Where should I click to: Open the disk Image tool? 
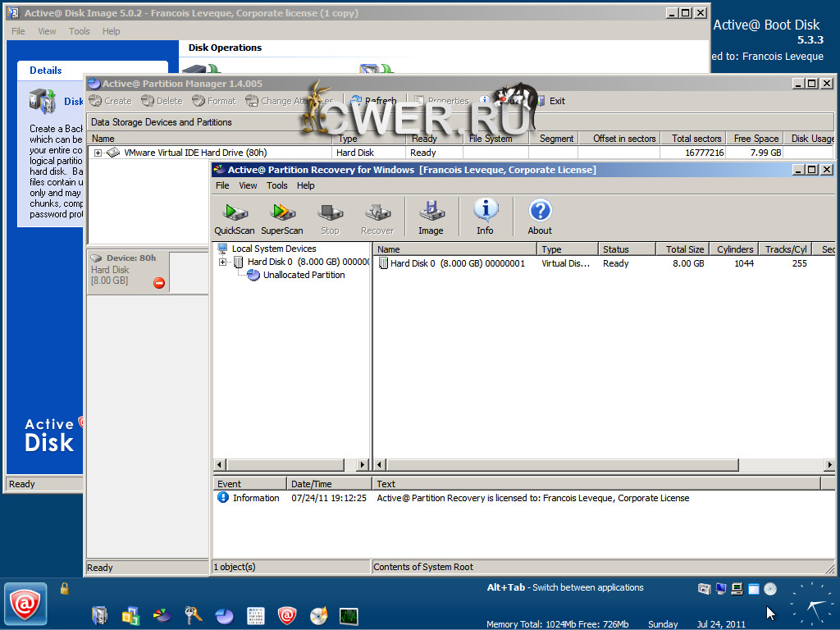(431, 218)
